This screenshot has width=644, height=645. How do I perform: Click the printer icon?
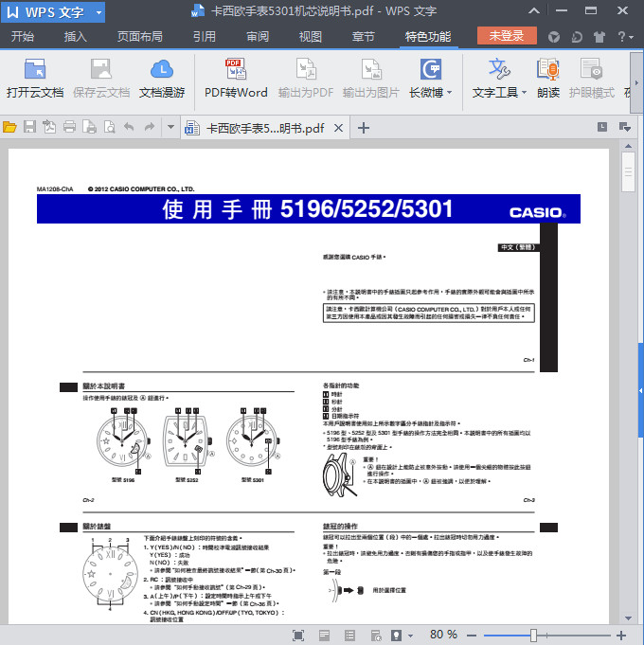(69, 127)
